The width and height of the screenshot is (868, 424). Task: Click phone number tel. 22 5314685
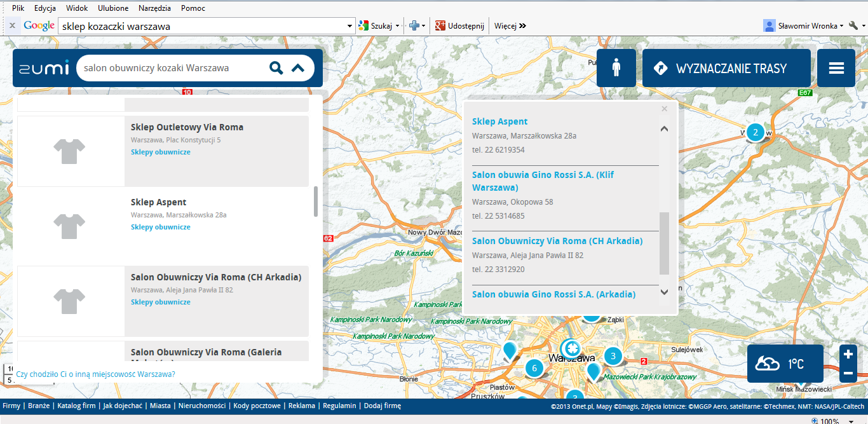click(x=498, y=216)
